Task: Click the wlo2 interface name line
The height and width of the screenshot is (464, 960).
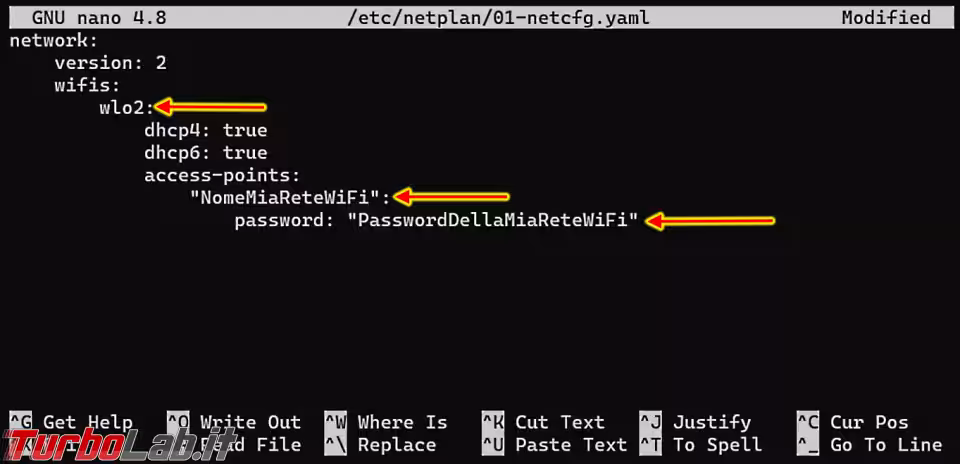Action: tap(127, 108)
